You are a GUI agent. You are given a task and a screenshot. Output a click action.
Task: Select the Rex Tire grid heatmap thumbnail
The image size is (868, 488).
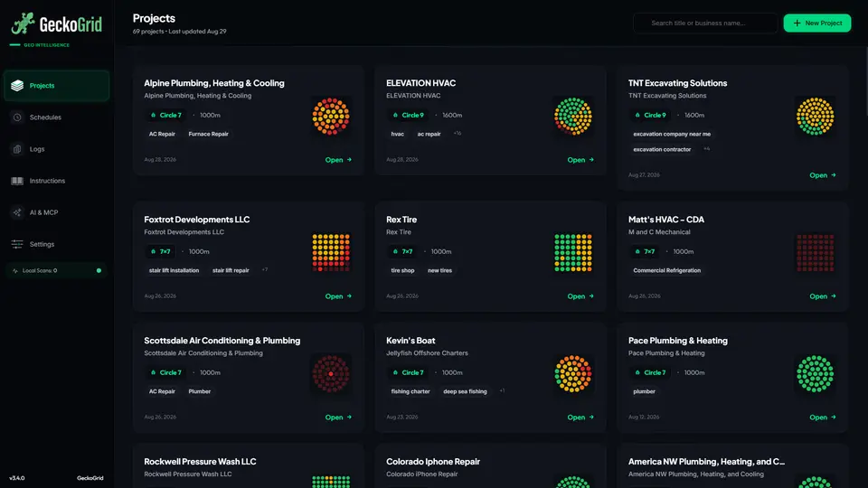tap(573, 253)
